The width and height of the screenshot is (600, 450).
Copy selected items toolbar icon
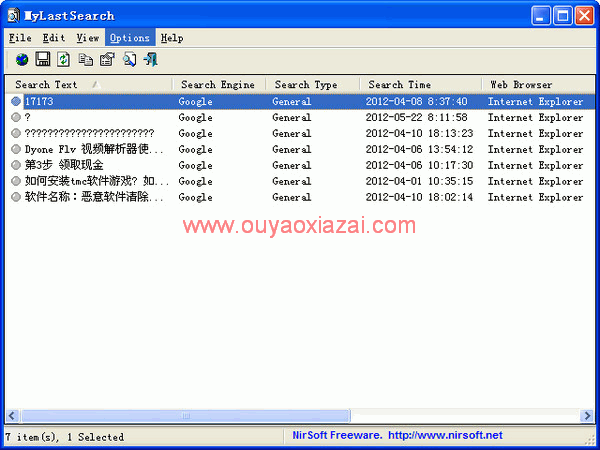click(86, 60)
